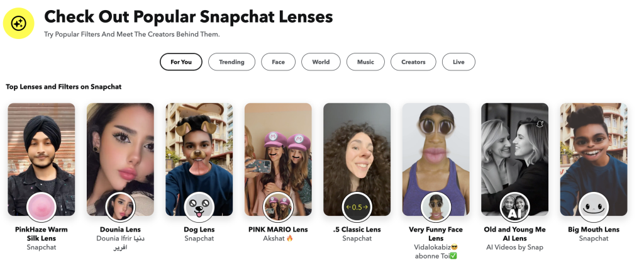Select the For You tab
This screenshot has width=644, height=263.
(181, 62)
